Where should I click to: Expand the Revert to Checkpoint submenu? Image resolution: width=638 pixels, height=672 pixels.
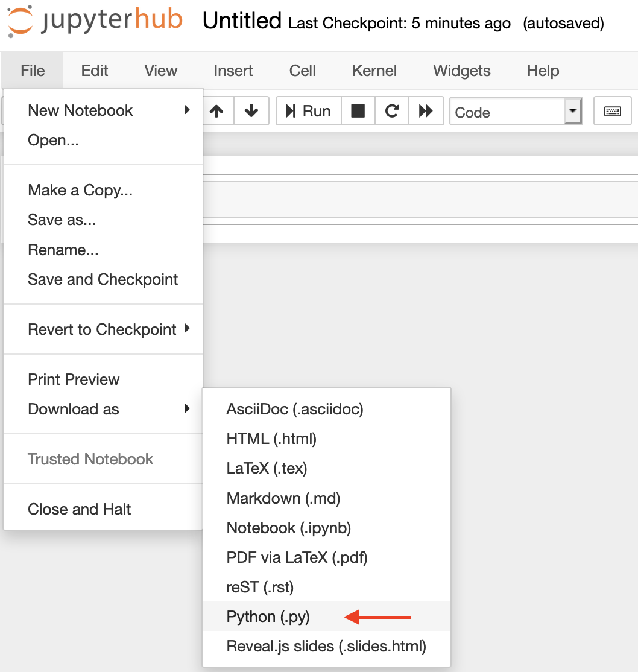pyautogui.click(x=103, y=329)
